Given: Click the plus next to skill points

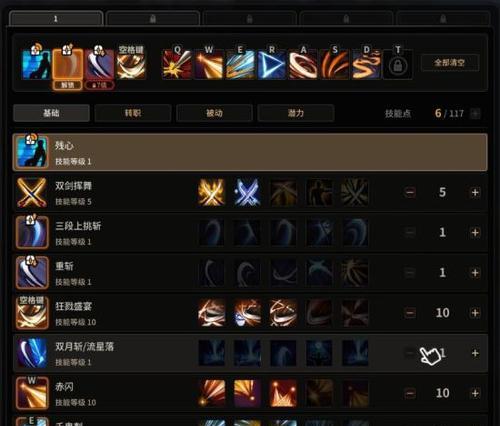Looking at the screenshot, I should tap(475, 114).
